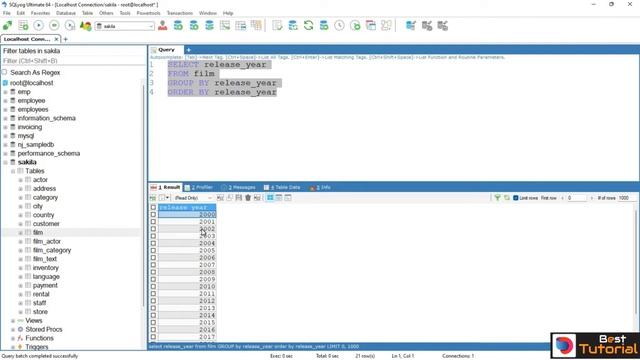Toggle the Limit rows checkbox
Image resolution: width=640 pixels, height=360 pixels.
point(516,198)
